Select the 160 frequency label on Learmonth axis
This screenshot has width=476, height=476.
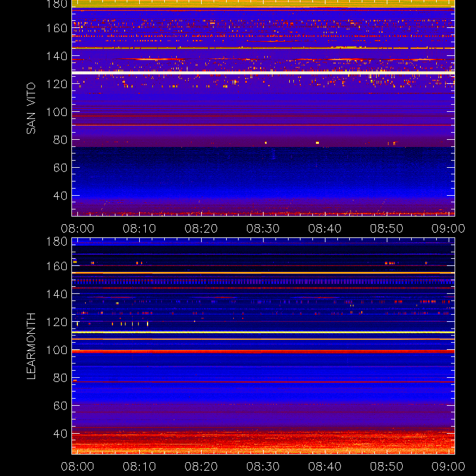click(x=57, y=266)
